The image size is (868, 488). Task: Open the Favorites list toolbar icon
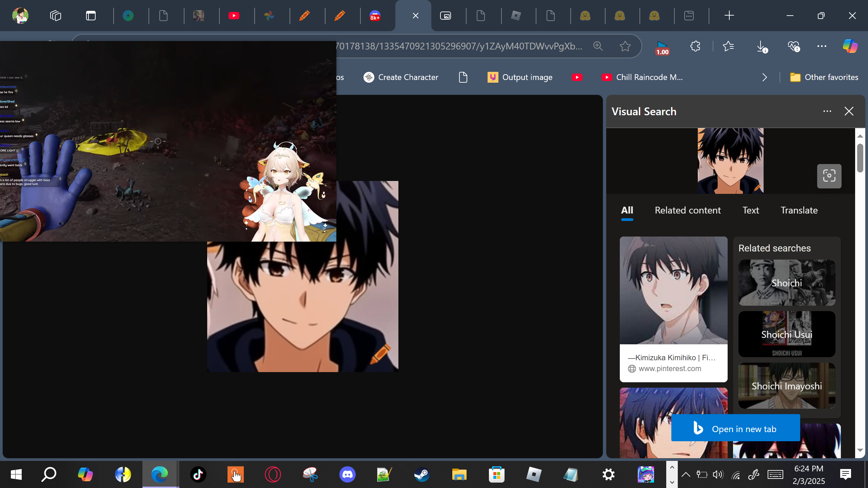click(x=728, y=46)
